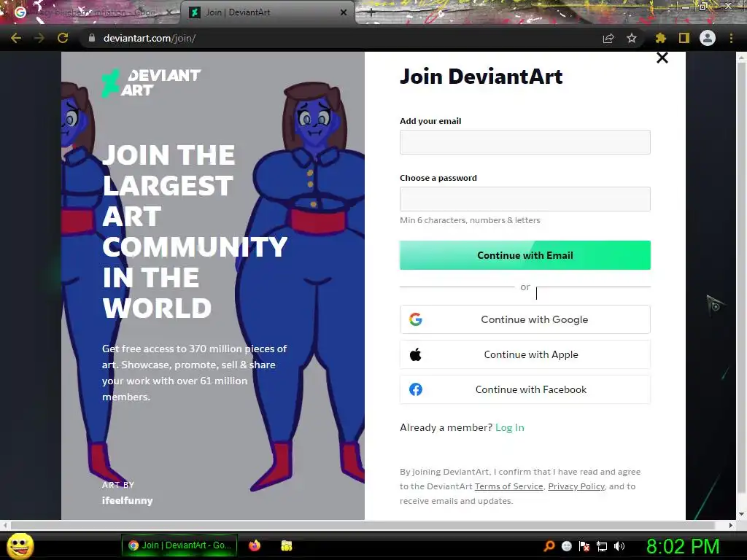Image resolution: width=747 pixels, height=560 pixels.
Task: Click the ifeelfunny artist credit
Action: 127,500
